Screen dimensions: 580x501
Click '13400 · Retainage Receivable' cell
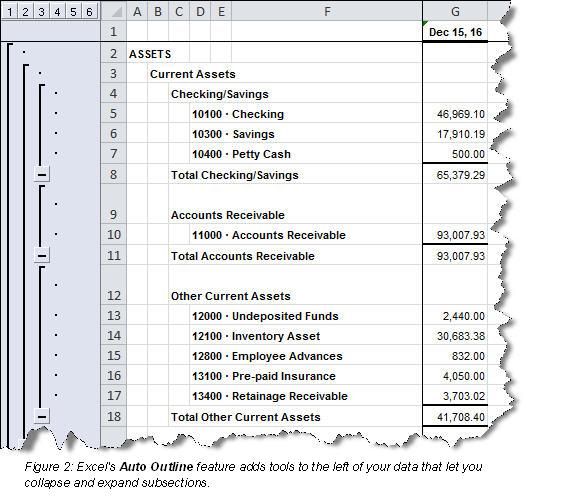click(270, 396)
